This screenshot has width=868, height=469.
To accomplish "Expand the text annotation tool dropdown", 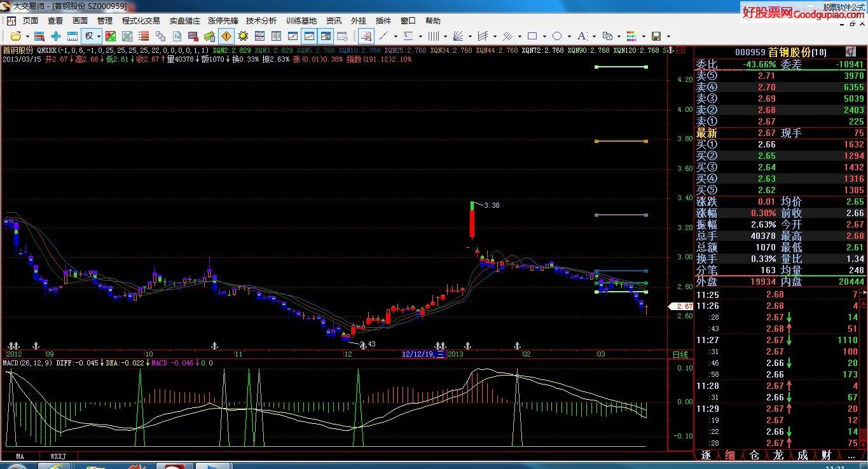I will pyautogui.click(x=594, y=36).
